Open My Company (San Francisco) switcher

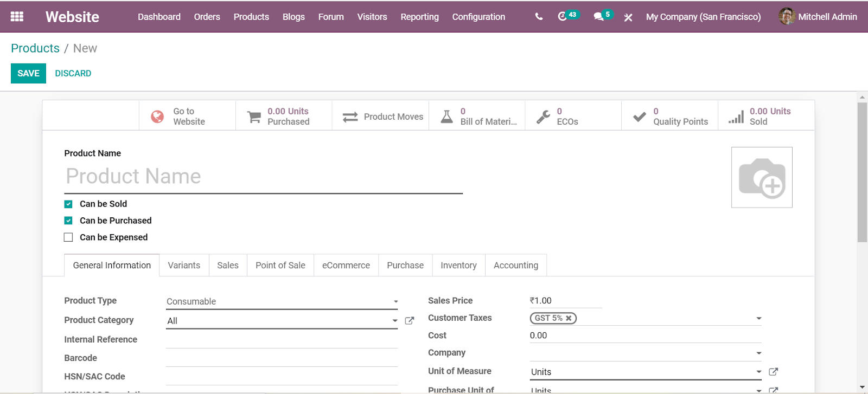point(703,17)
